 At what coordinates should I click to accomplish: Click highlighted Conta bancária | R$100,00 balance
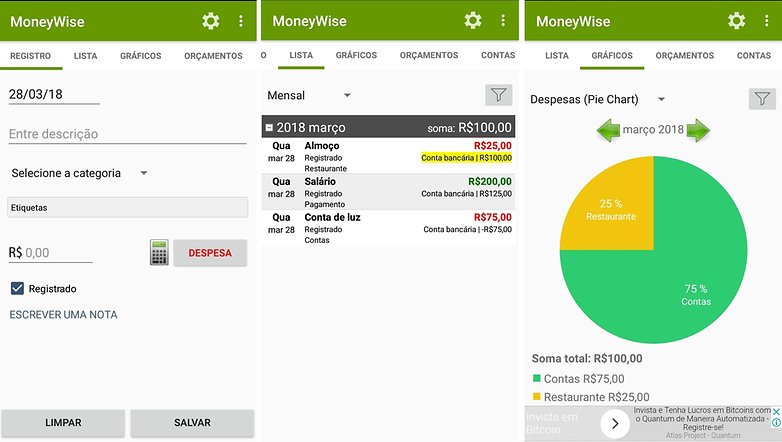[x=466, y=158]
